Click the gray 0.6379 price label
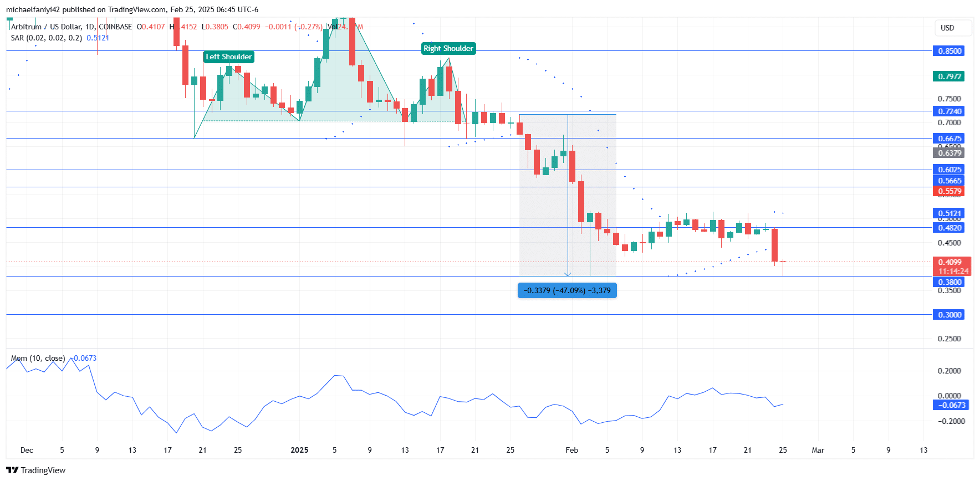Screen dimensions: 980x481 tap(949, 153)
